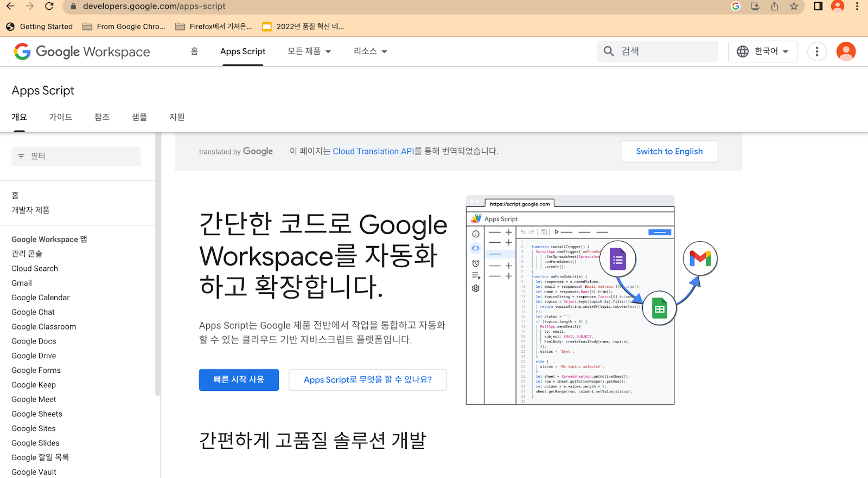868x478 pixels.
Task: Open Chrome profile avatar in toolbar
Action: 838,7
